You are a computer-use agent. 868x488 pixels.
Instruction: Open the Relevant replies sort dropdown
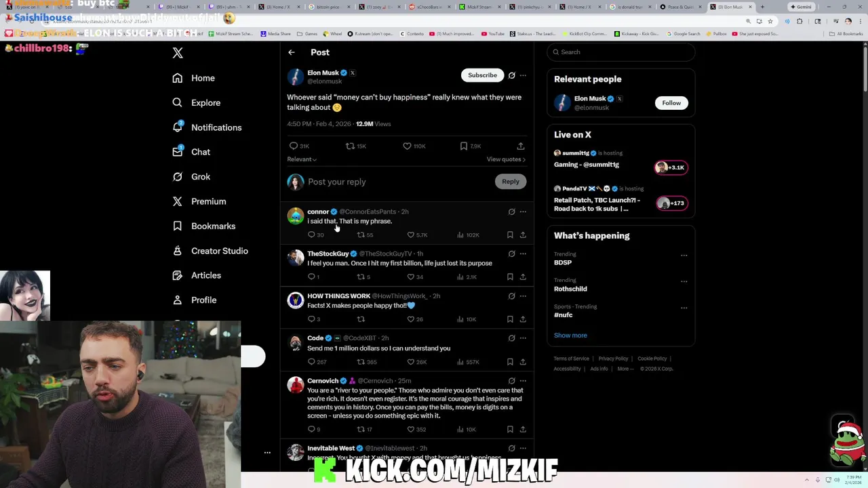coord(302,159)
